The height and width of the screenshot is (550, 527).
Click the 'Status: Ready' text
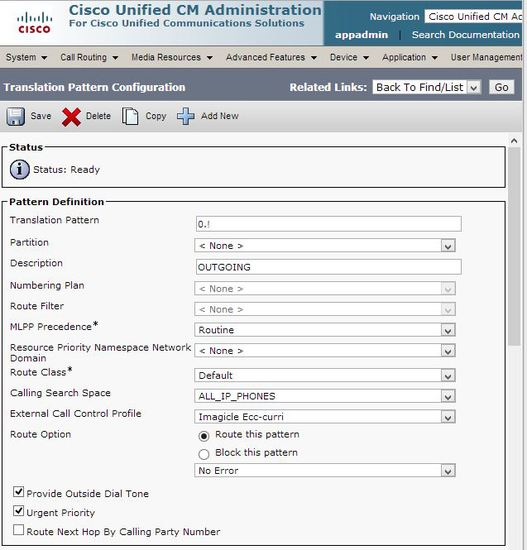[x=66, y=170]
